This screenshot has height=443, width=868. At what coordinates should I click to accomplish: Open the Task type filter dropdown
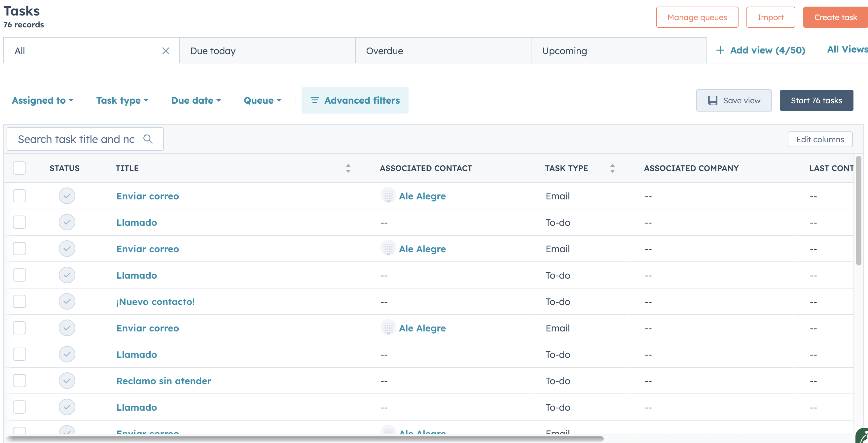122,100
